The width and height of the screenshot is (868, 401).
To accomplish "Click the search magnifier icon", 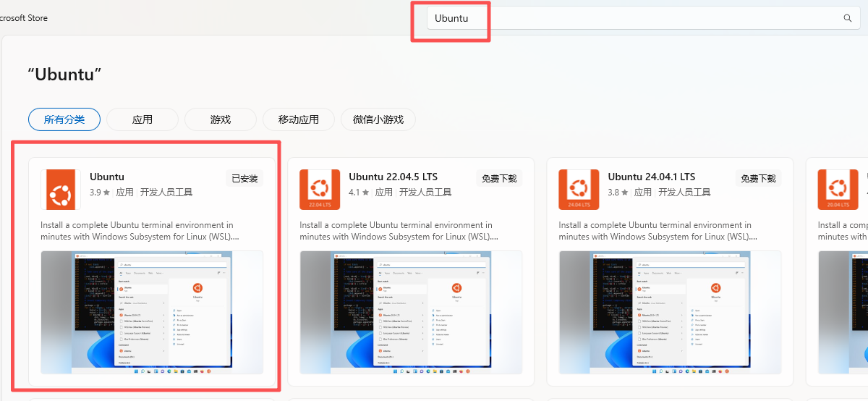I will click(848, 18).
